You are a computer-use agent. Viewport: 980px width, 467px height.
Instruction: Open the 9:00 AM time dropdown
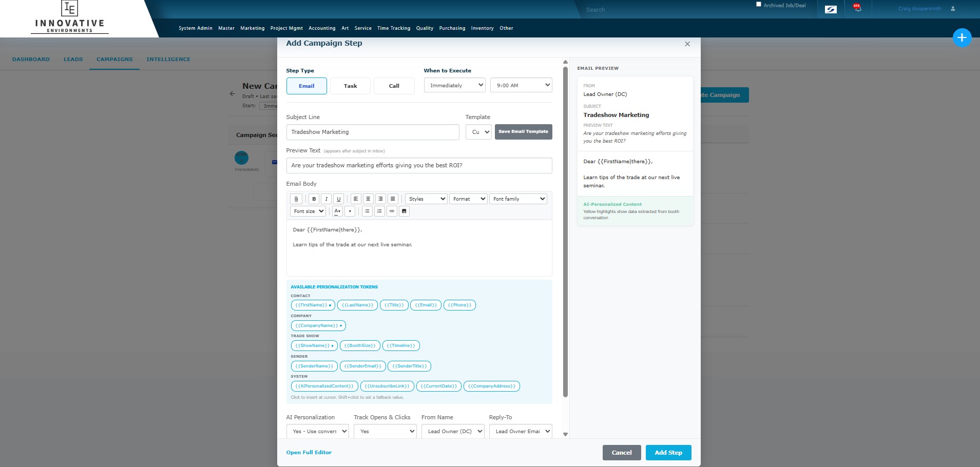tap(521, 85)
